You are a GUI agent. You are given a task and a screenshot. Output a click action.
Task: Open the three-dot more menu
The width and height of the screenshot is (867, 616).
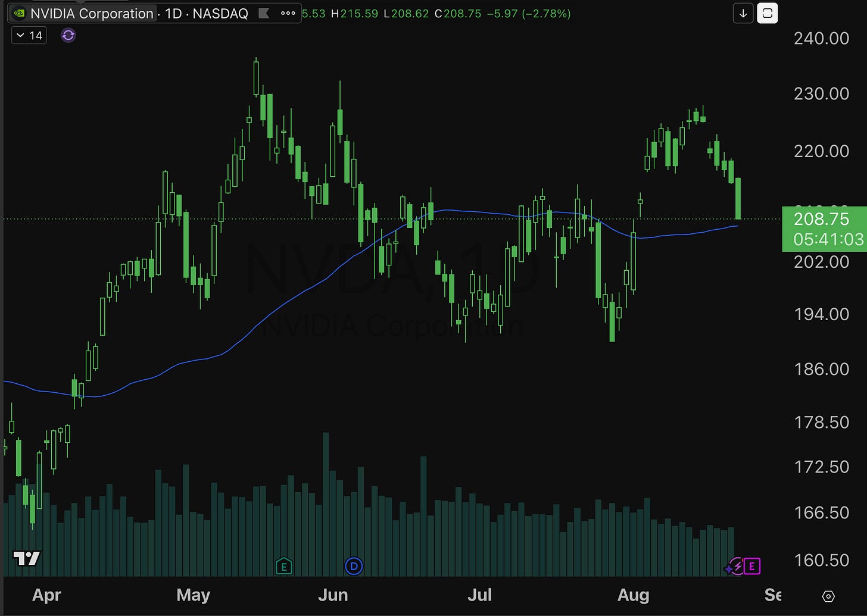tap(288, 13)
